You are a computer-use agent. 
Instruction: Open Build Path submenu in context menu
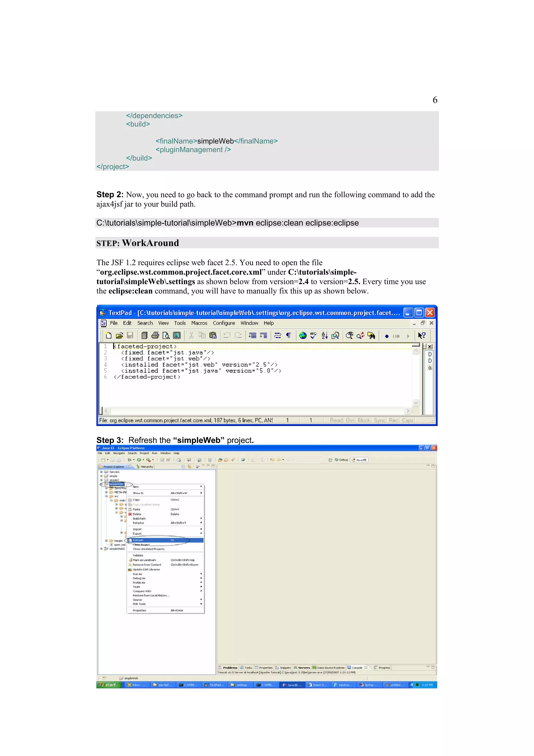click(x=166, y=519)
